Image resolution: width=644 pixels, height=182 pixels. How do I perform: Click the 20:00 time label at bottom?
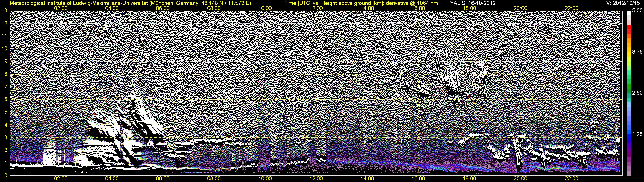[x=521, y=179]
